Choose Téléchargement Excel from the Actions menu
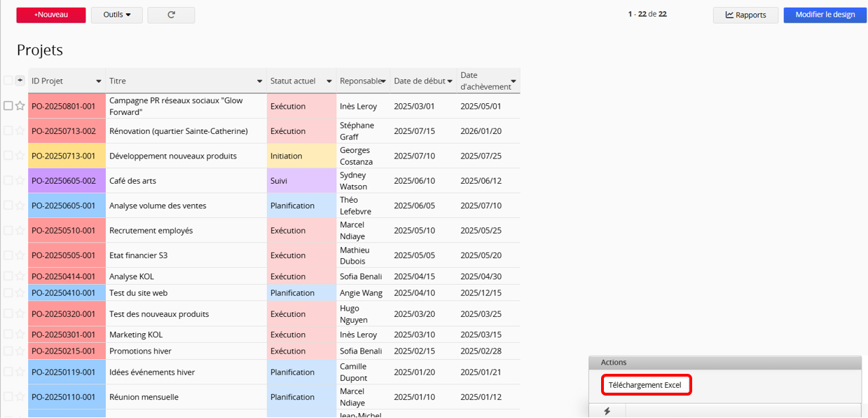Screen dimensions: 868x418 [645, 385]
